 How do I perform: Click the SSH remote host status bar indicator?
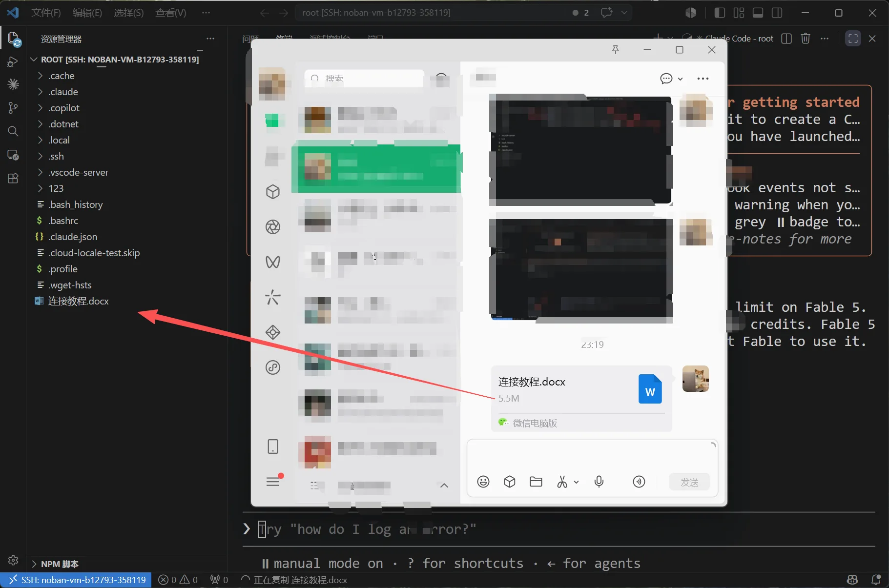coord(77,580)
